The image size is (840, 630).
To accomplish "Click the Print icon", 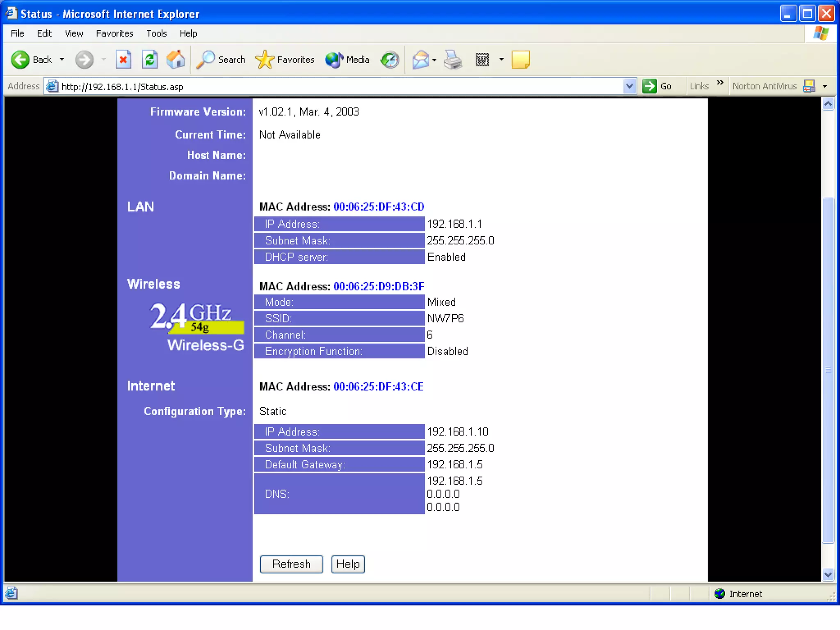I will 453,60.
